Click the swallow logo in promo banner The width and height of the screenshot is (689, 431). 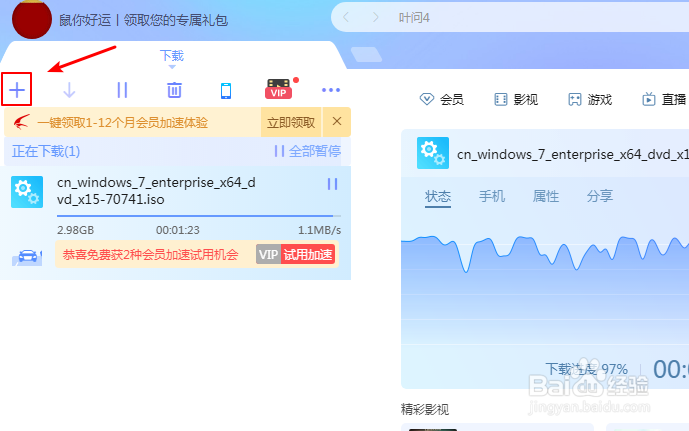pos(22,122)
